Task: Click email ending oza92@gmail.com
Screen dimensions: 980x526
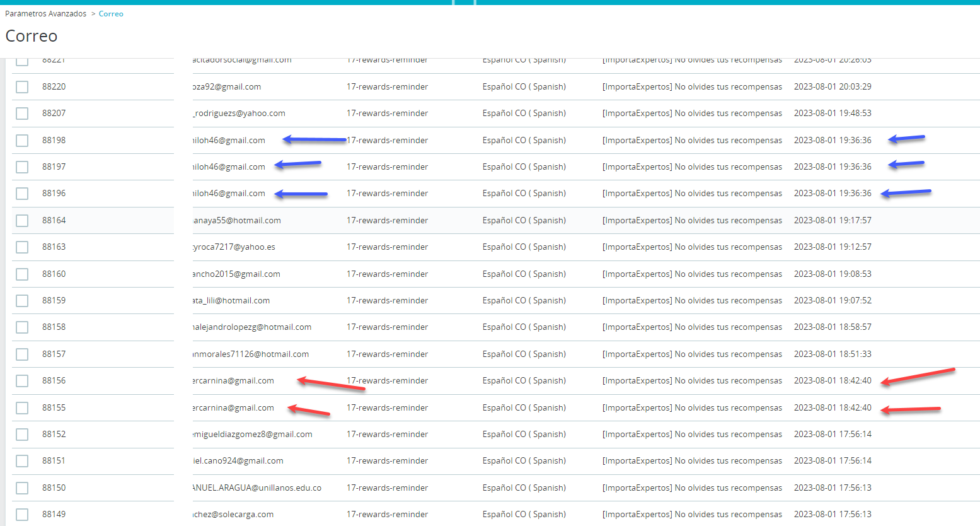Action: pos(227,86)
